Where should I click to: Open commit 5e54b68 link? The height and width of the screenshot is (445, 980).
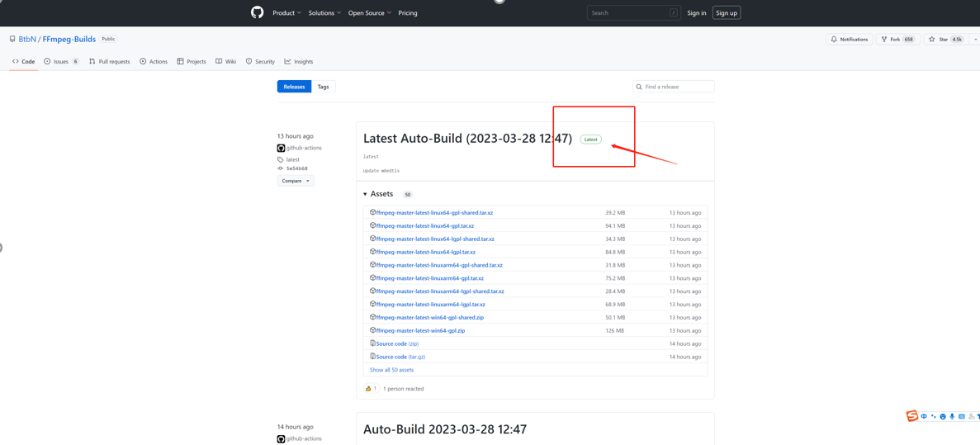click(x=296, y=168)
